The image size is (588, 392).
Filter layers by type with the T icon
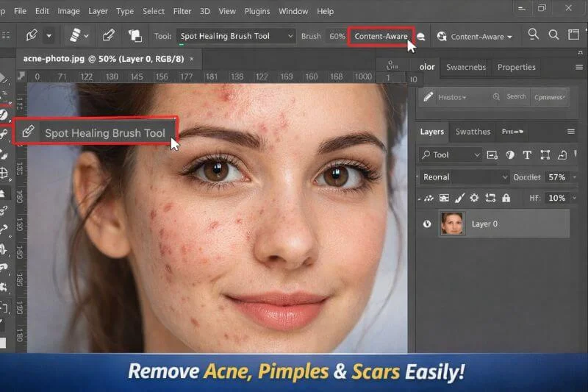pos(527,155)
